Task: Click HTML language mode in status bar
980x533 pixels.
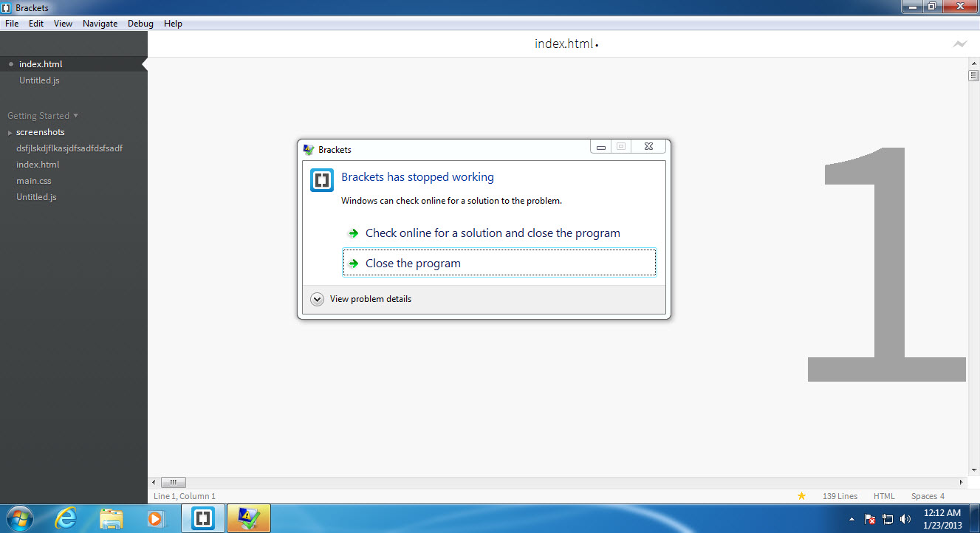Action: [x=884, y=496]
